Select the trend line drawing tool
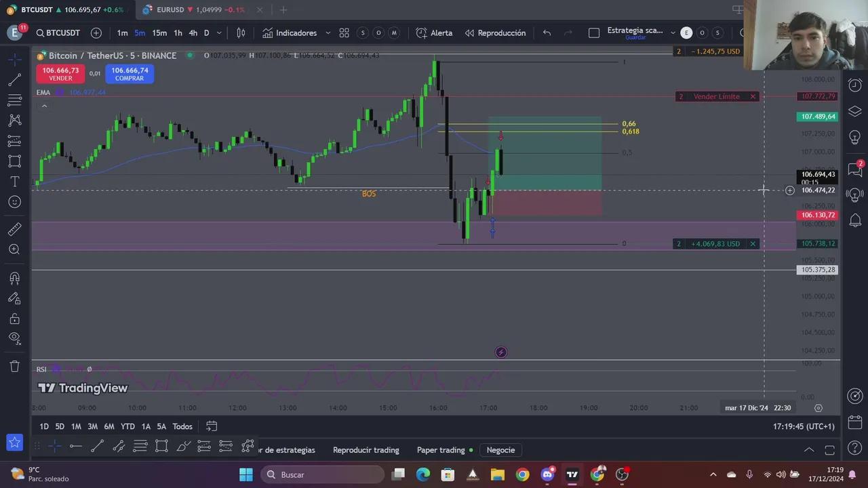 (x=14, y=80)
